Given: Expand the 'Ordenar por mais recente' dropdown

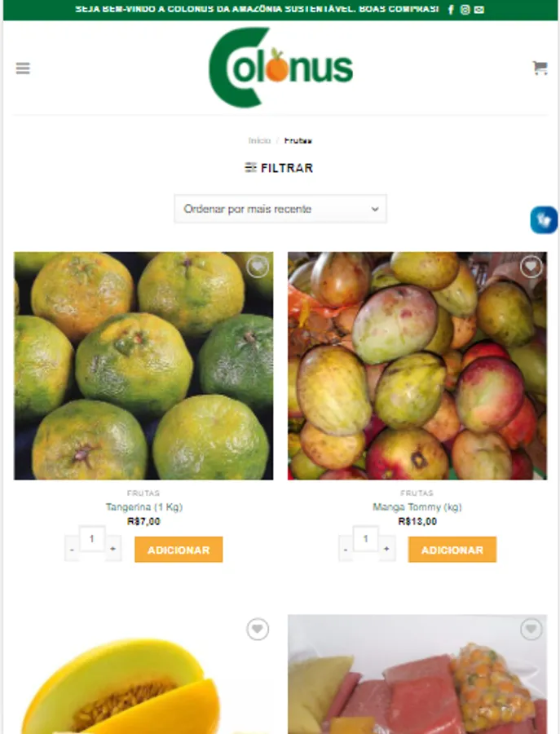Looking at the screenshot, I should (x=280, y=209).
